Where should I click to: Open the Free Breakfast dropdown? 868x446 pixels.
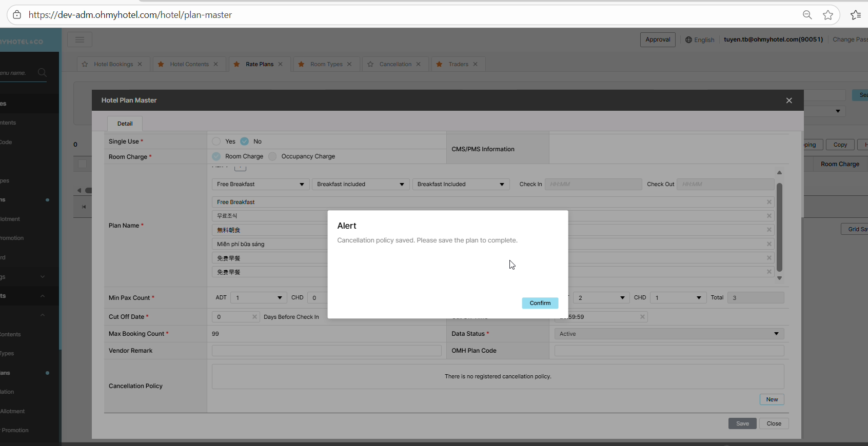(x=260, y=184)
